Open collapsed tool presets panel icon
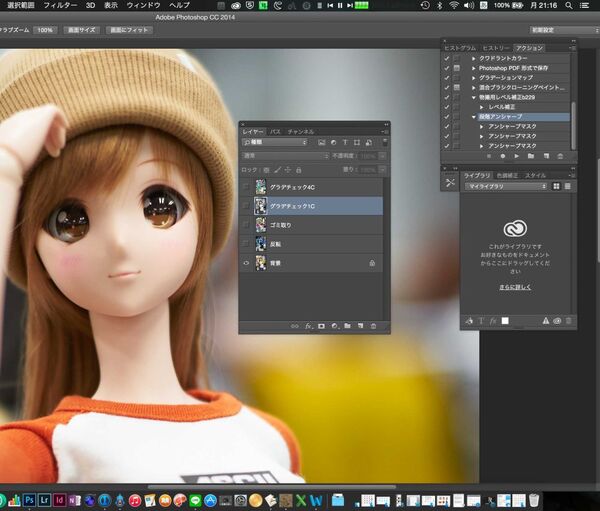 click(450, 183)
